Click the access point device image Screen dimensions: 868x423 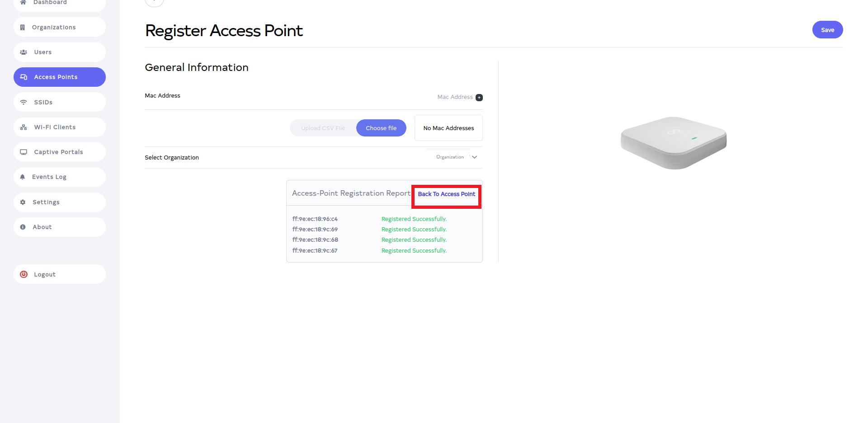(674, 142)
